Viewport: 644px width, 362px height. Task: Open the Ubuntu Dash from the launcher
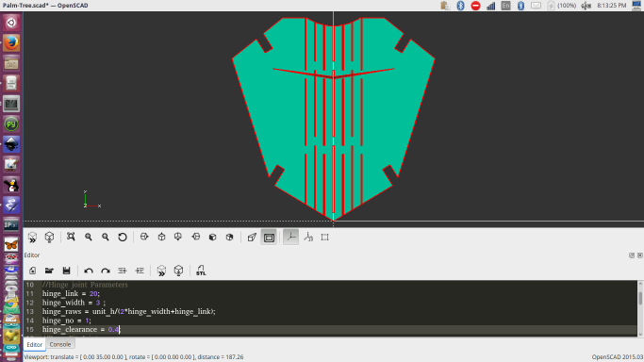click(x=11, y=23)
